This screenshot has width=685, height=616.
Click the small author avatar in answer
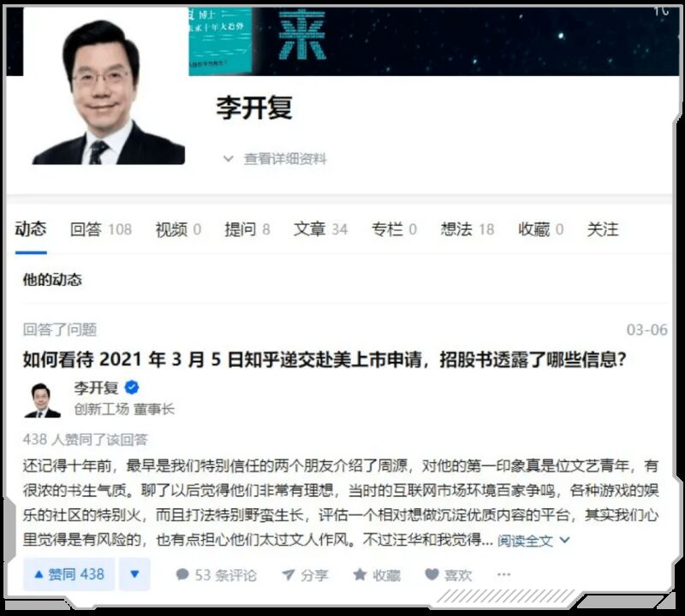[42, 400]
